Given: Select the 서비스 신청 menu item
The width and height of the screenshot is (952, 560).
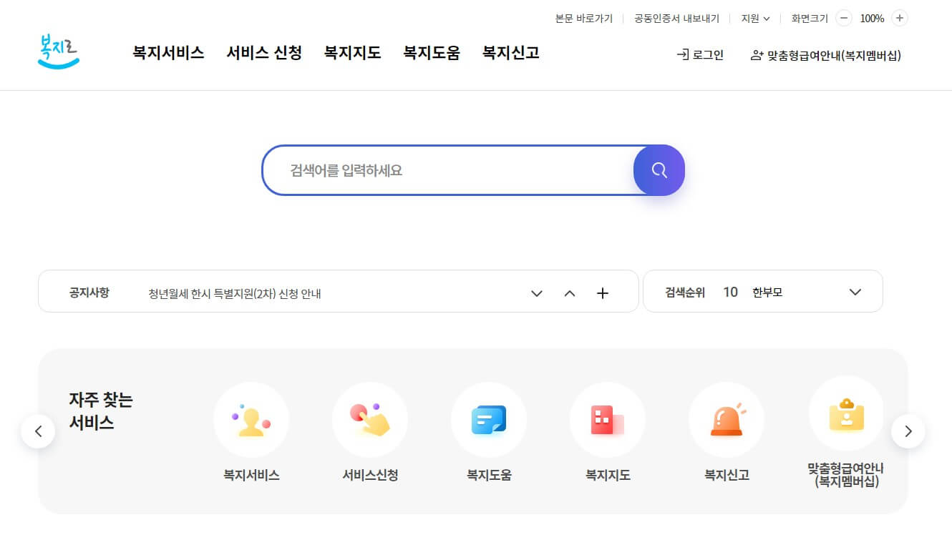Looking at the screenshot, I should point(264,53).
